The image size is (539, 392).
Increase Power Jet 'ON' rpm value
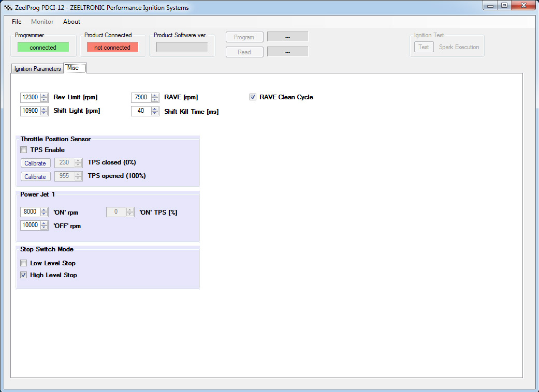tap(44, 209)
